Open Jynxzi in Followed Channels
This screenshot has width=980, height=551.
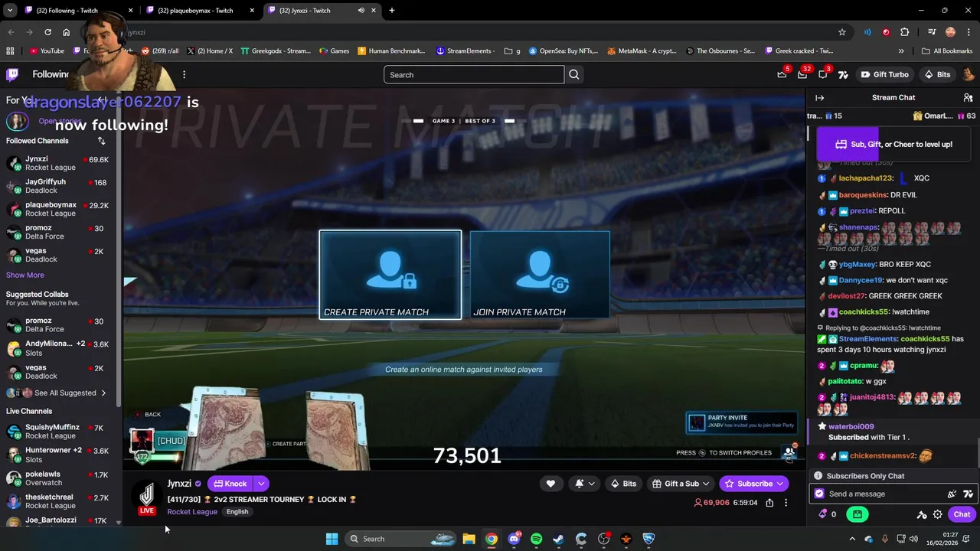coord(60,163)
